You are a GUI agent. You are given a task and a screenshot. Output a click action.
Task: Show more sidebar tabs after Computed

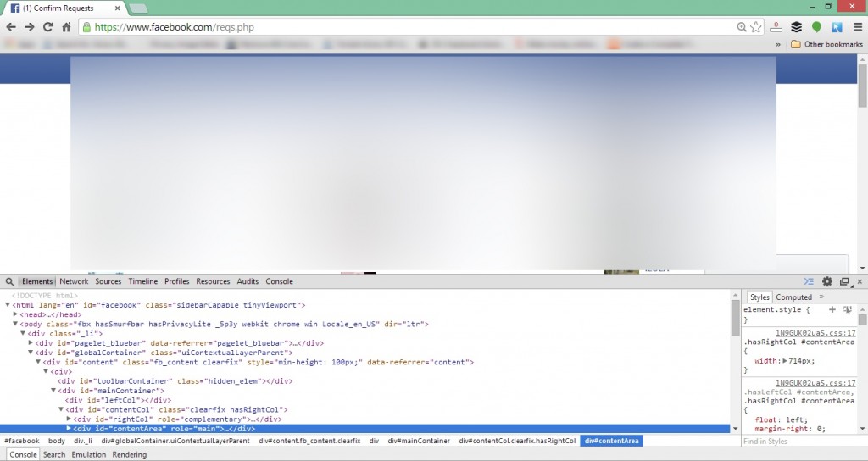coord(821,297)
